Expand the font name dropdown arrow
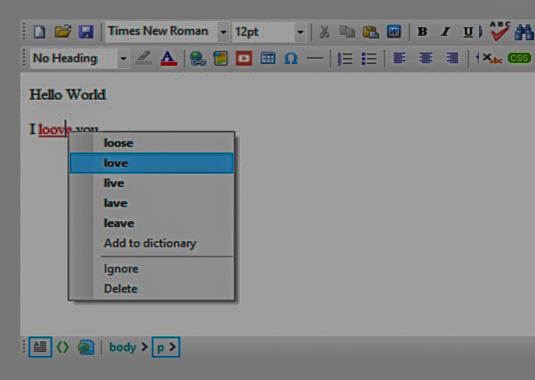The height and width of the screenshot is (380, 535). click(x=223, y=32)
